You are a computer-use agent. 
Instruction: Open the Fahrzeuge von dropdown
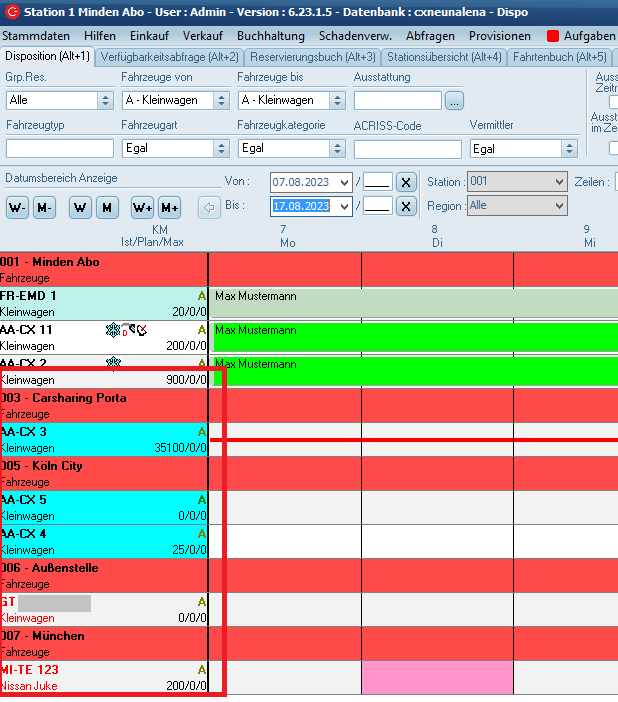[221, 100]
